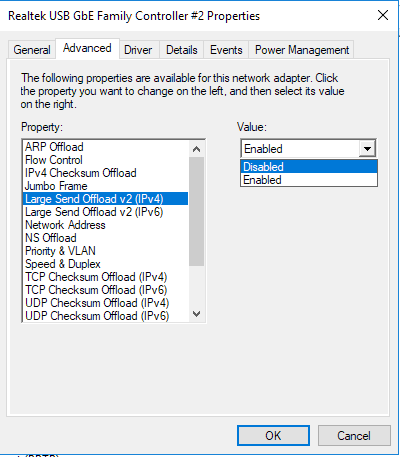Choose Enabled in the dropdown list
Screen dimensions: 400x457
(309, 180)
